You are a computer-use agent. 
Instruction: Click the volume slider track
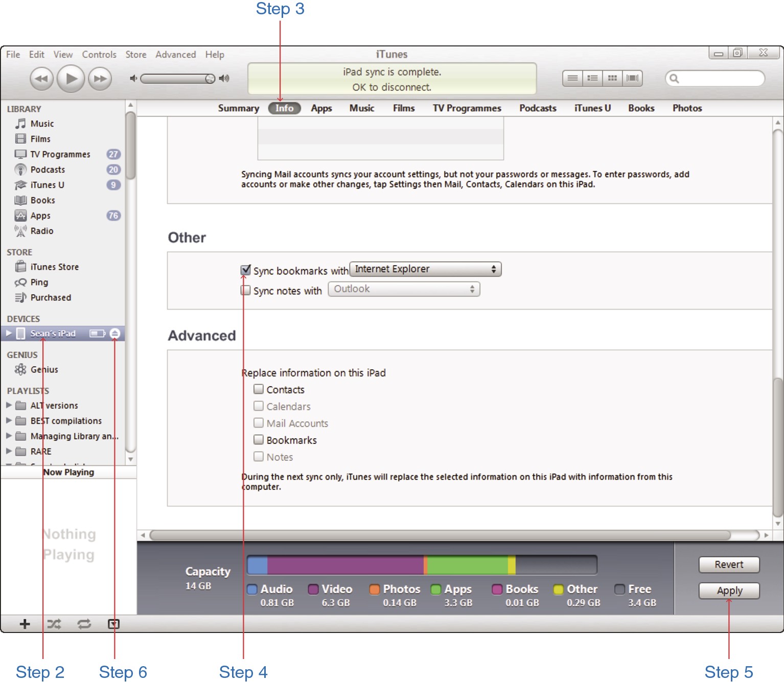(x=177, y=79)
